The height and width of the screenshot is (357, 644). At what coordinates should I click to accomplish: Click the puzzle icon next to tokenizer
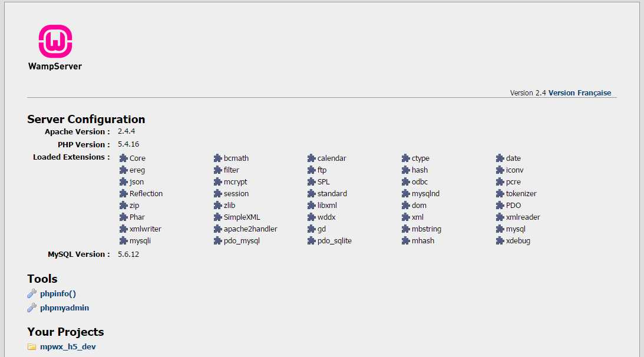[x=500, y=193]
